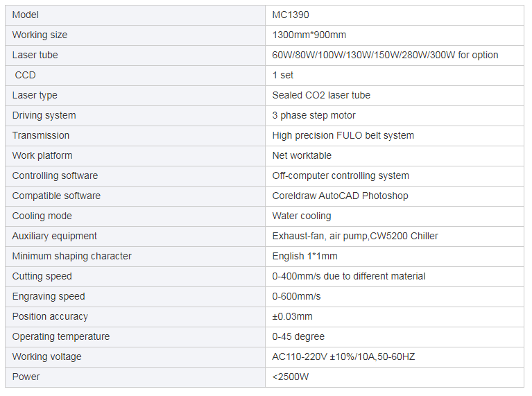The height and width of the screenshot is (396, 532).
Task: Select the CCD row label
Action: coord(25,75)
